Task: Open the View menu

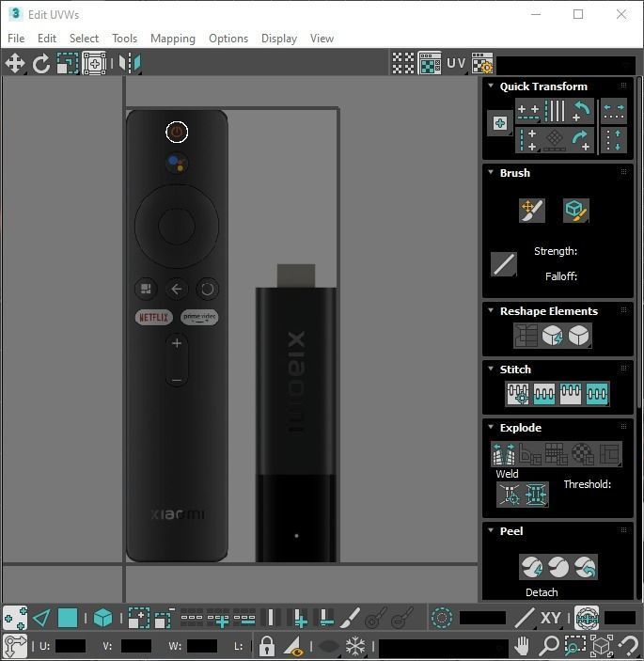Action: click(x=322, y=39)
